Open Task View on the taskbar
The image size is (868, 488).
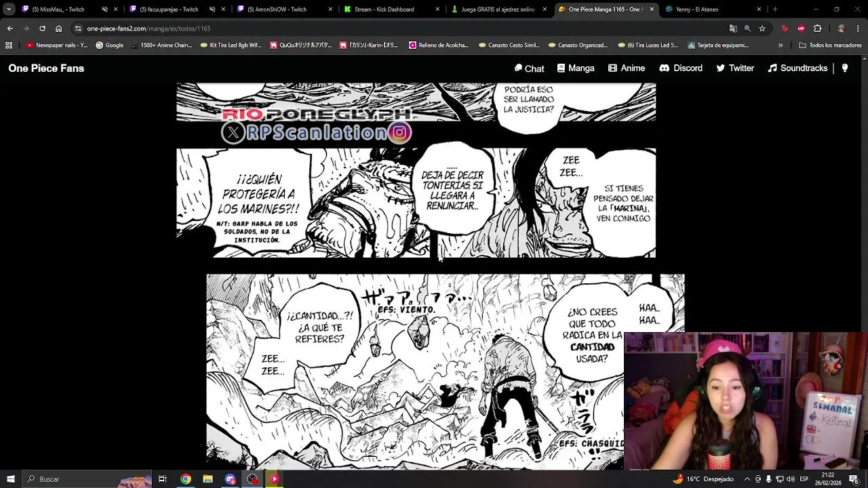(163, 479)
